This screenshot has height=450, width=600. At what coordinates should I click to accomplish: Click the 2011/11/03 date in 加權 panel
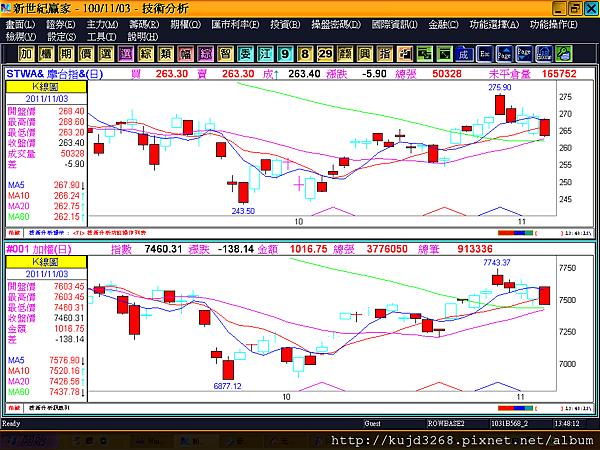point(47,274)
